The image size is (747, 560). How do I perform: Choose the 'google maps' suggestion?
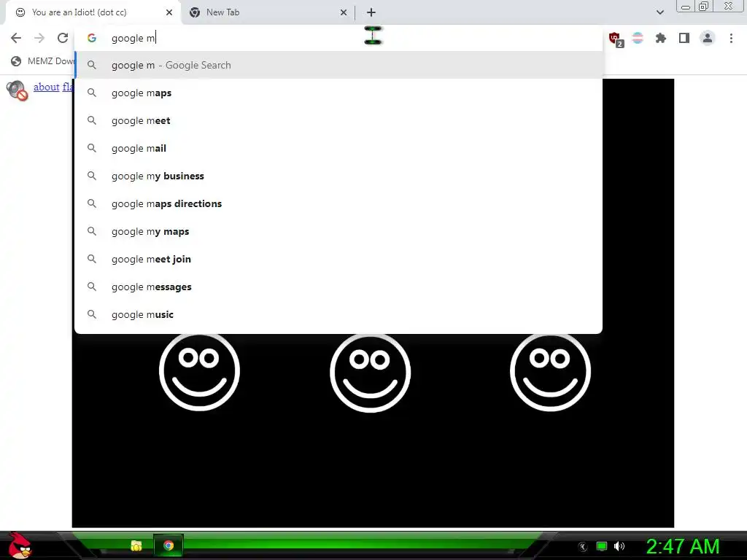coord(338,93)
